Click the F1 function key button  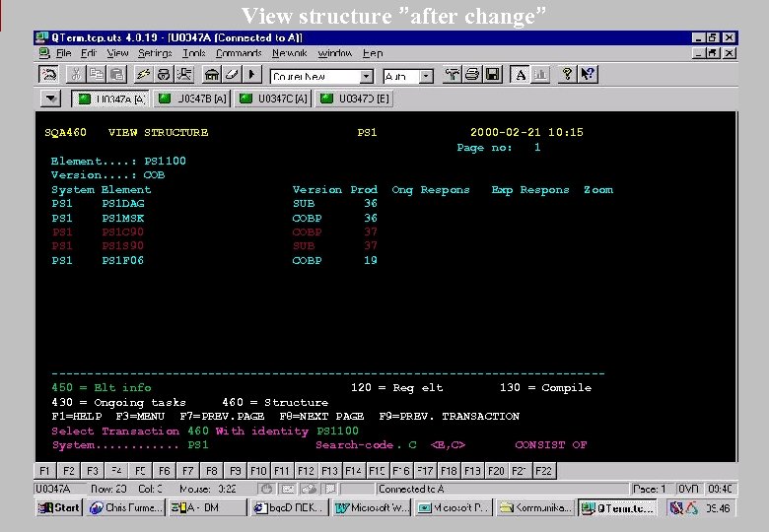(44, 471)
